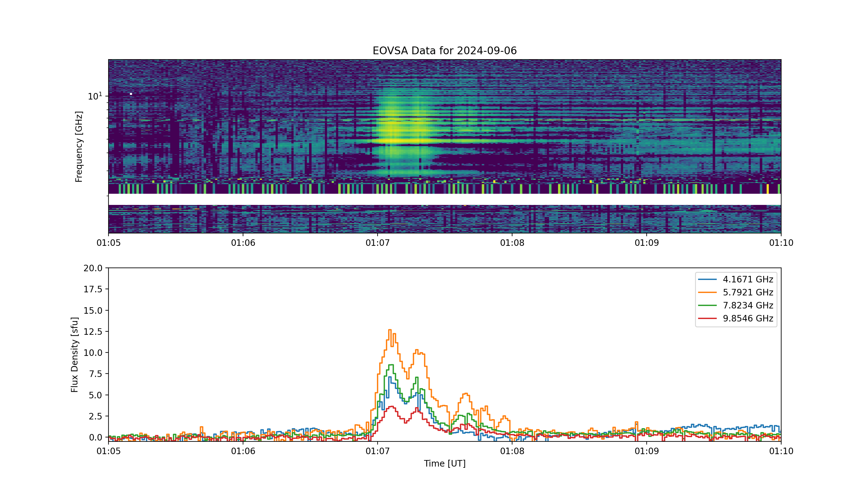Click the '01:10' tick label under the flux plot
This screenshot has width=868, height=496.
click(781, 451)
